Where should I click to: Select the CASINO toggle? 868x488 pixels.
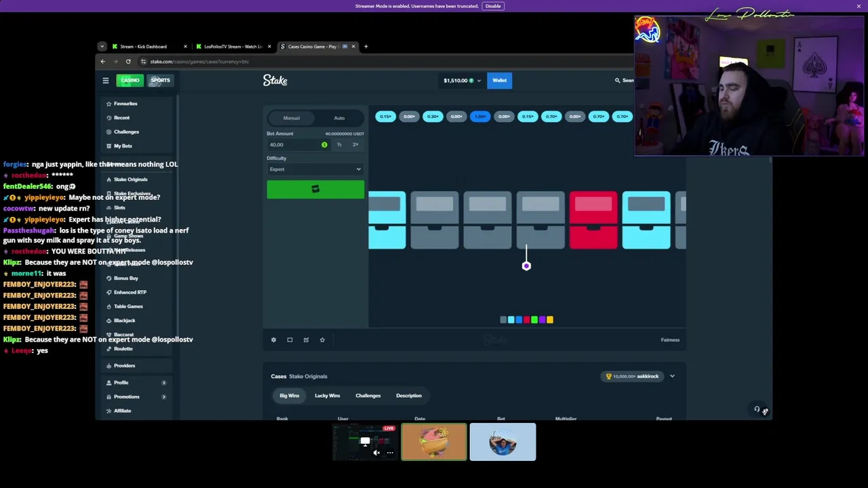[x=130, y=81]
